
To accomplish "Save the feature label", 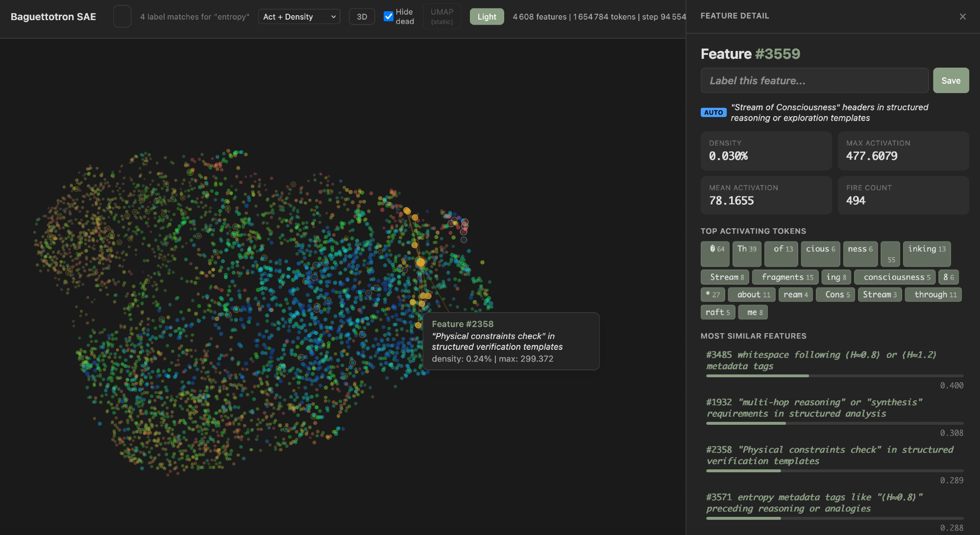I will 951,81.
